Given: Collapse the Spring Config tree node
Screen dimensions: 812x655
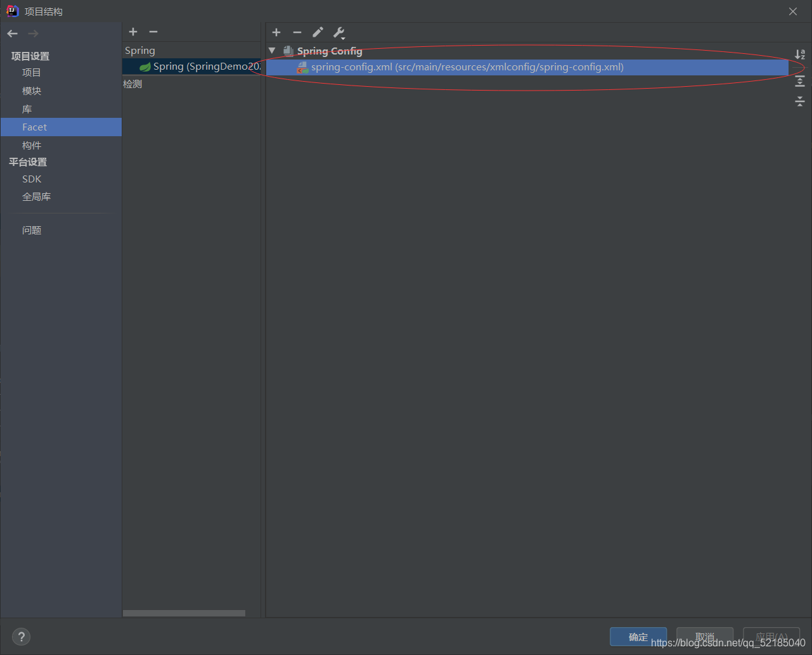Looking at the screenshot, I should [271, 51].
